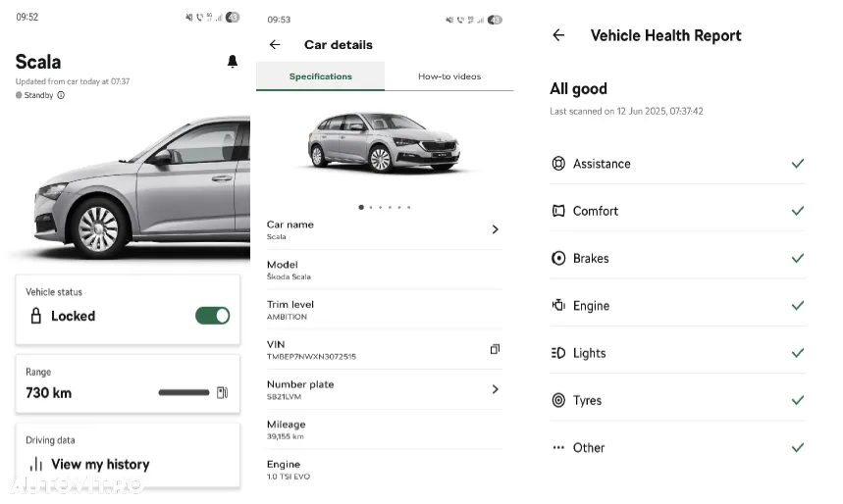
Task: Tap the battery indicator on Scala screen
Action: point(233,18)
